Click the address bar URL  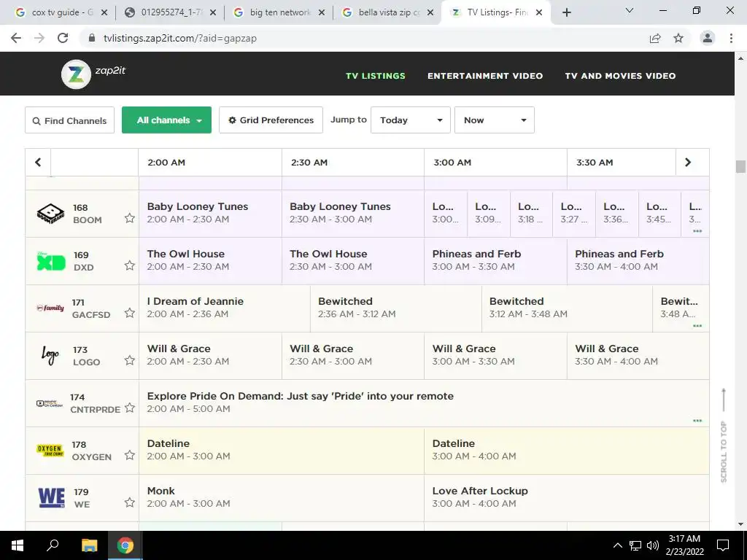click(180, 38)
